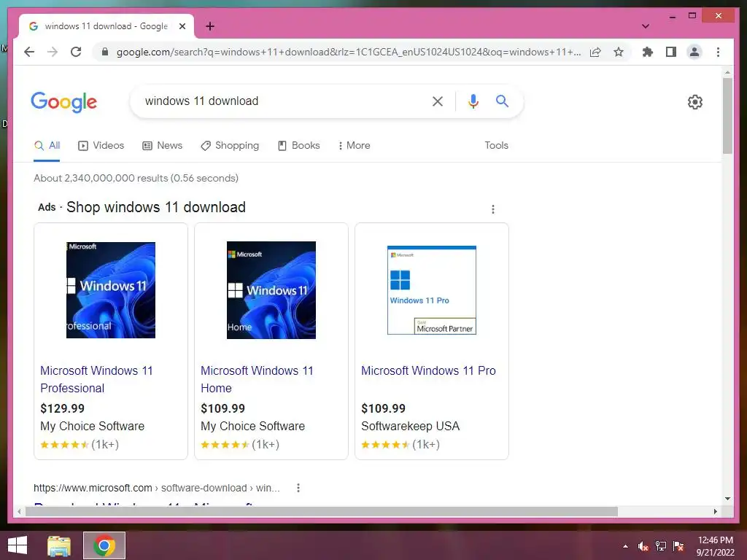Image resolution: width=747 pixels, height=560 pixels.
Task: Show hidden system tray icons
Action: click(x=625, y=546)
